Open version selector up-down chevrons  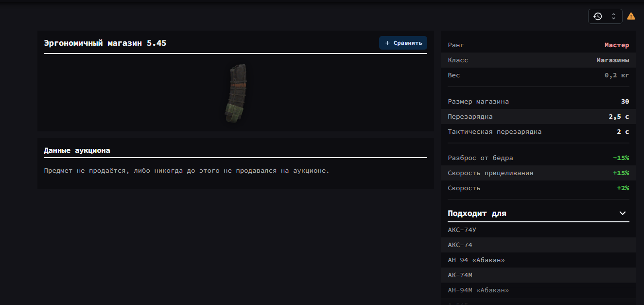click(613, 16)
